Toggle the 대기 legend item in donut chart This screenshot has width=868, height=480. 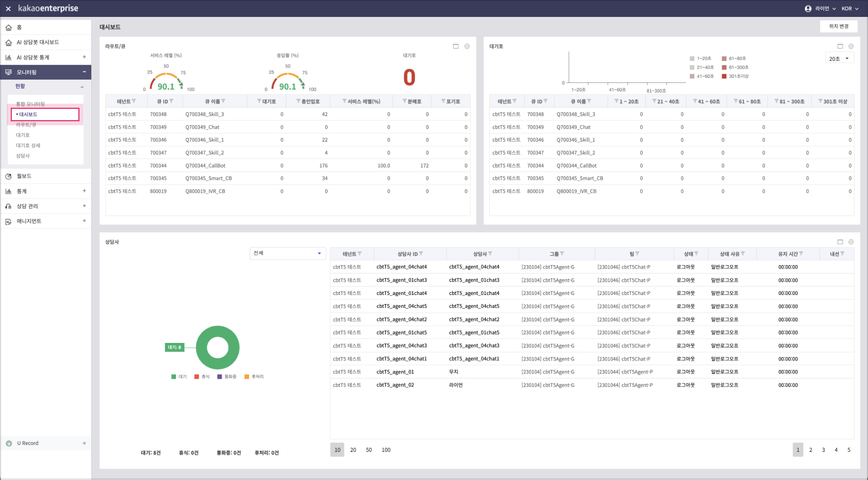(x=179, y=376)
